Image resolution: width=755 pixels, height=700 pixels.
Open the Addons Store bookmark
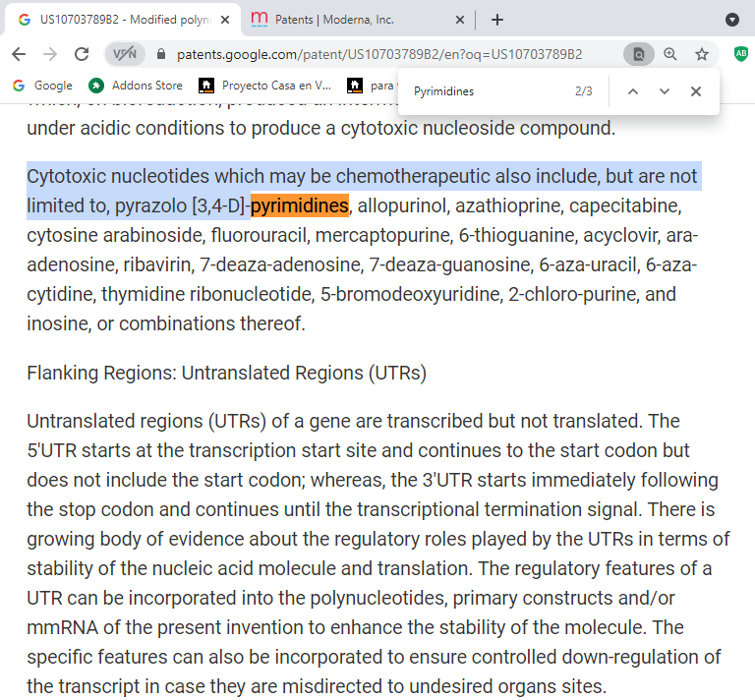coord(136,86)
